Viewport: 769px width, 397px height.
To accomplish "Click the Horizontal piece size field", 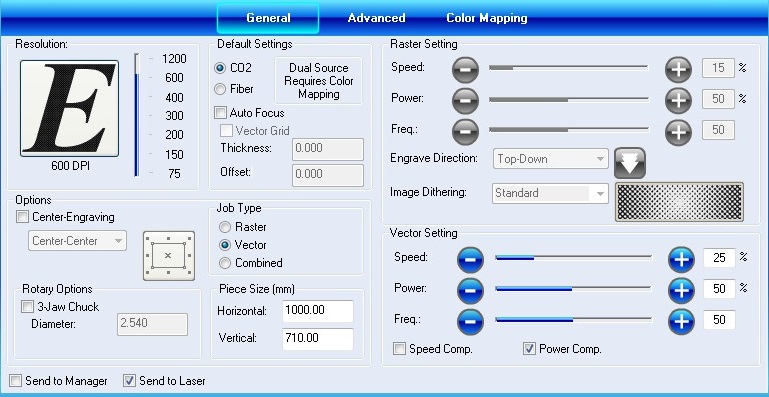I will (x=318, y=311).
